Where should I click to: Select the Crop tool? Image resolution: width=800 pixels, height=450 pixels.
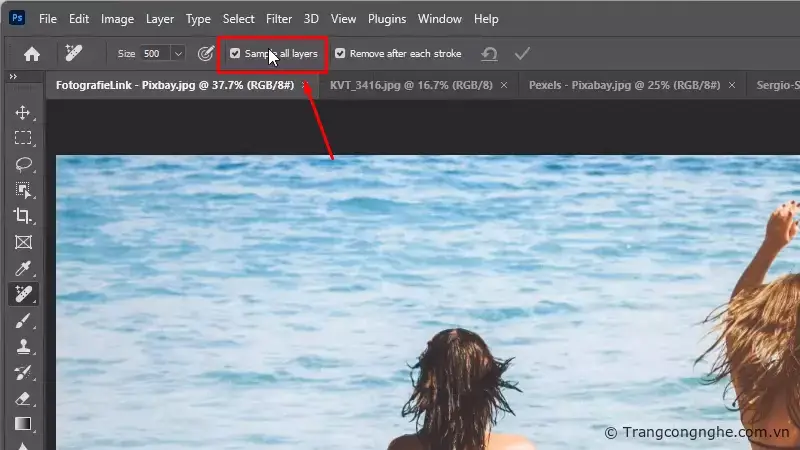tap(22, 216)
